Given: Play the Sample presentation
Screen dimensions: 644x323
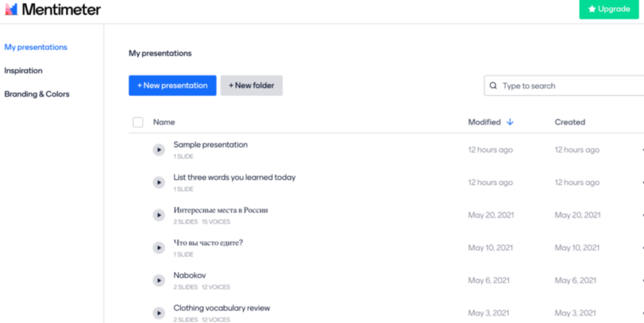Looking at the screenshot, I should (159, 150).
